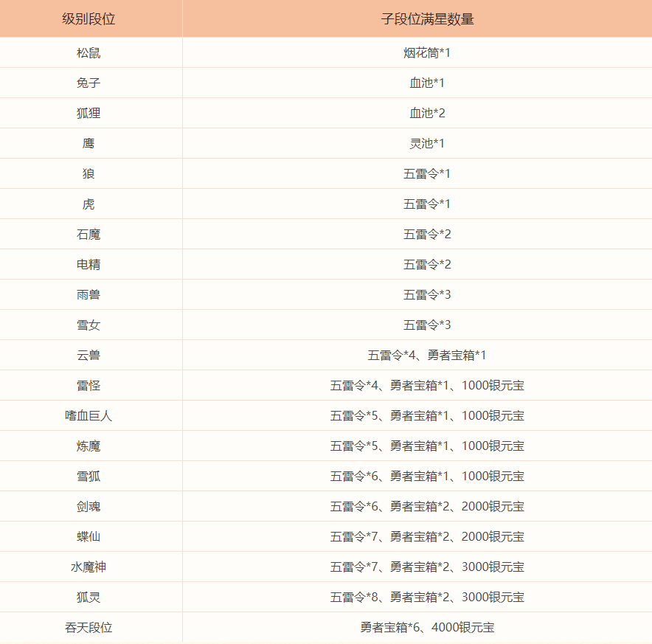
Task: Click the 子段位满星数量 column header
Action: (x=427, y=19)
